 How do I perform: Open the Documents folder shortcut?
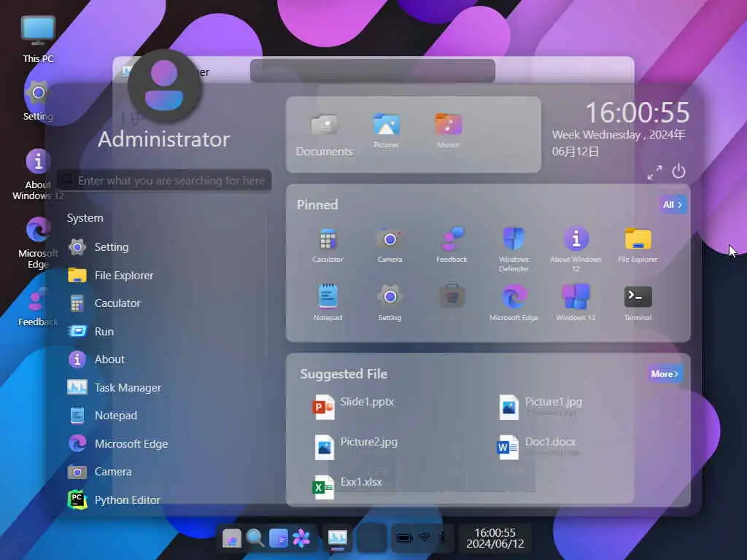point(324,135)
